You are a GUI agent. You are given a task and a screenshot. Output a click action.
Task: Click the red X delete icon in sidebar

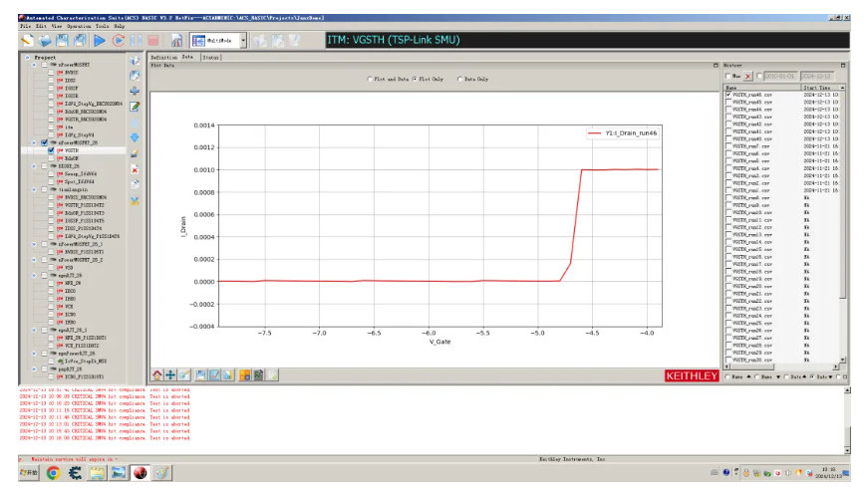click(x=135, y=169)
